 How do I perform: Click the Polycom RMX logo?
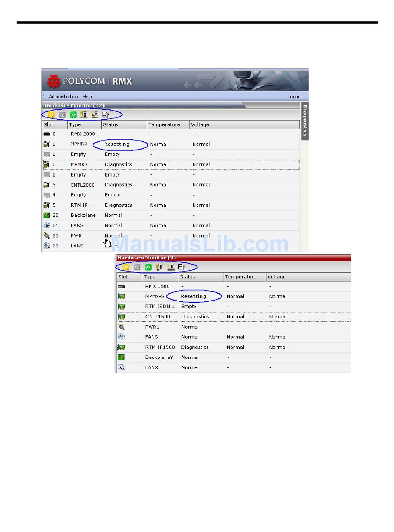[x=90, y=81]
